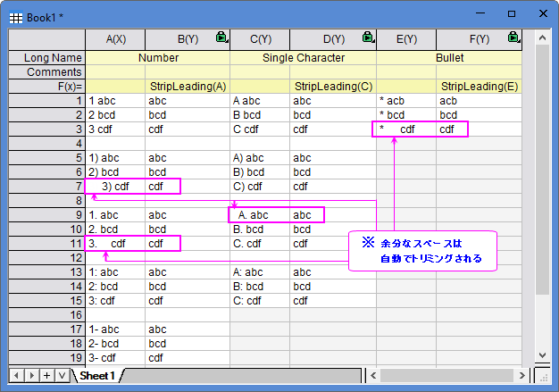
Task: Click the 'Bullet' long name cell
Action: point(449,58)
